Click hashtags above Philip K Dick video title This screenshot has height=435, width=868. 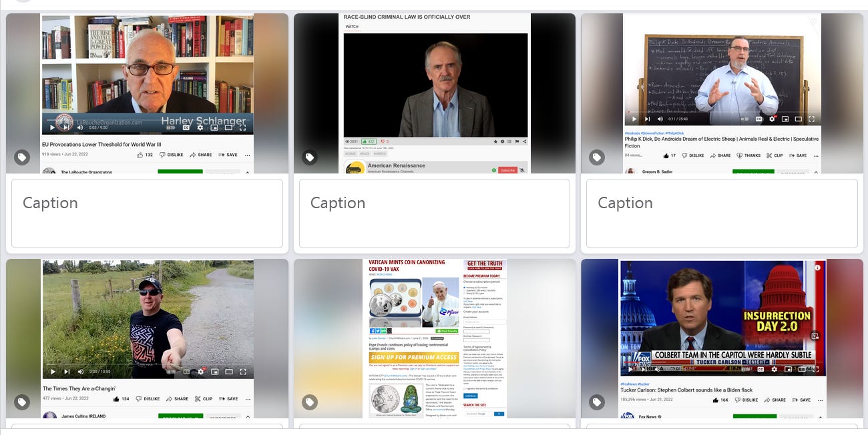pyautogui.click(x=654, y=133)
